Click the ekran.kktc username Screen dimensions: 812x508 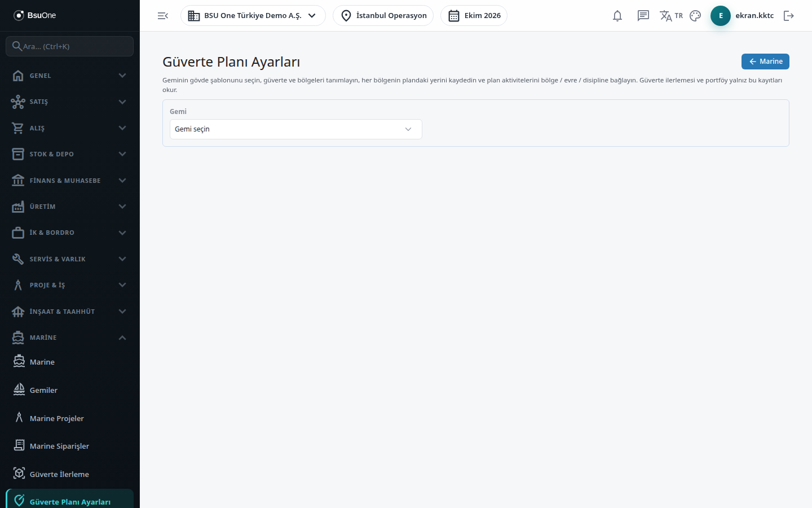point(754,16)
